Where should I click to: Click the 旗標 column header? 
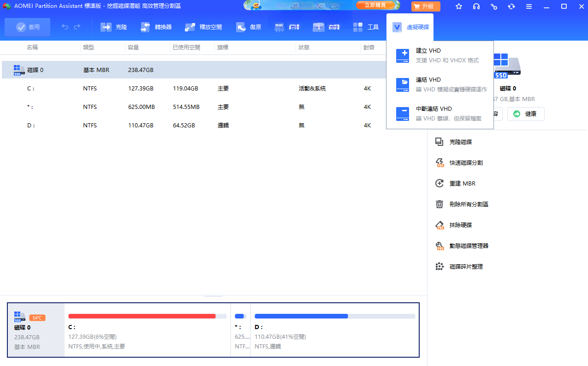223,48
